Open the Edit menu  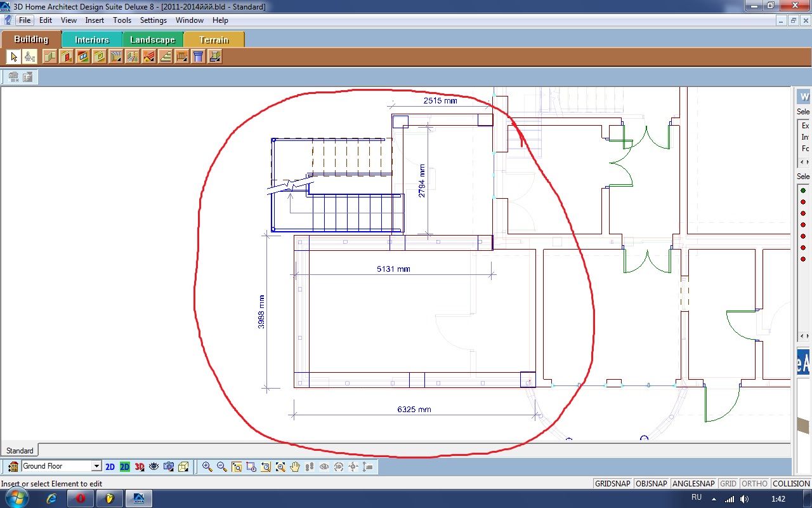coord(46,20)
